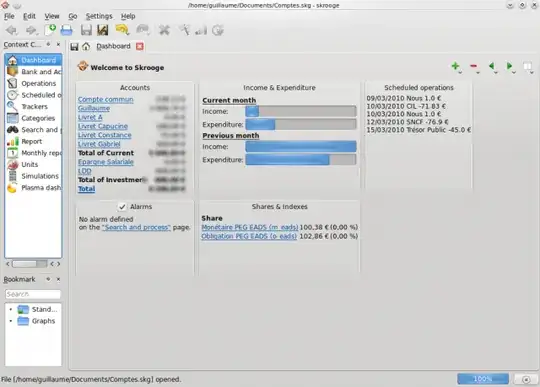Screen dimensions: 540x387
Task: Toggle the Alarms checkbox
Action: (122, 207)
